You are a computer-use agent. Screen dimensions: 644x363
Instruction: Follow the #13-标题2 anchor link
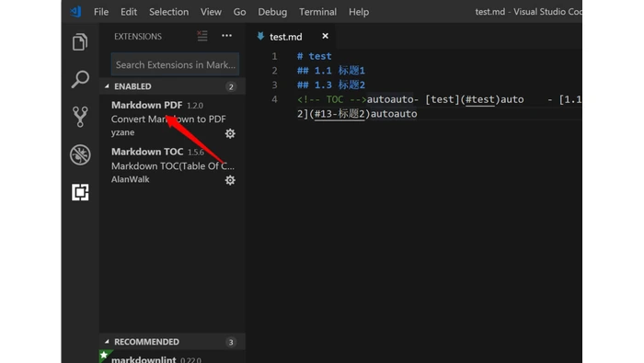click(339, 114)
